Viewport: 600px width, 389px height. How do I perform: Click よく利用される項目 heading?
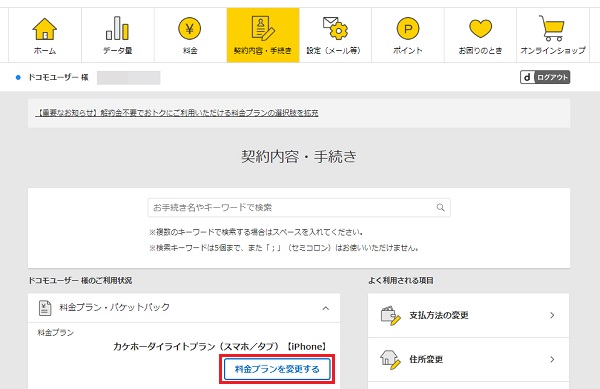tap(401, 280)
